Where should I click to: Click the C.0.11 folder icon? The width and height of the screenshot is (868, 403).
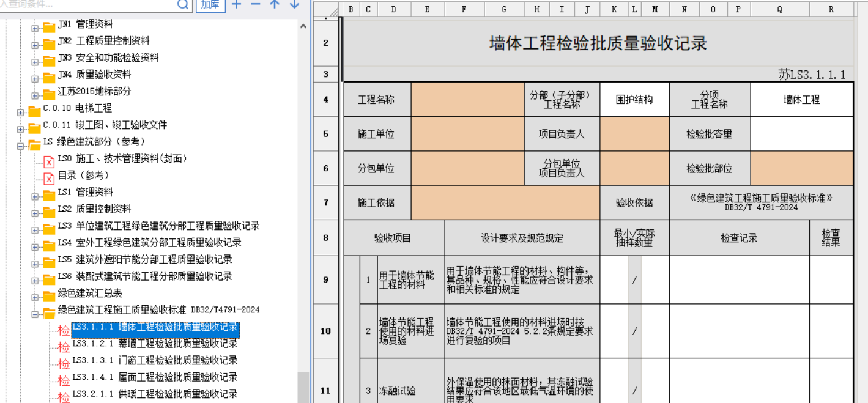pos(34,128)
